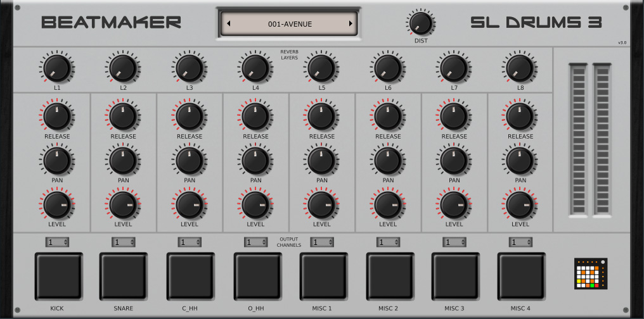This screenshot has width=644, height=319.
Task: Click the KICK channel RELEASE knob
Action: pos(57,116)
